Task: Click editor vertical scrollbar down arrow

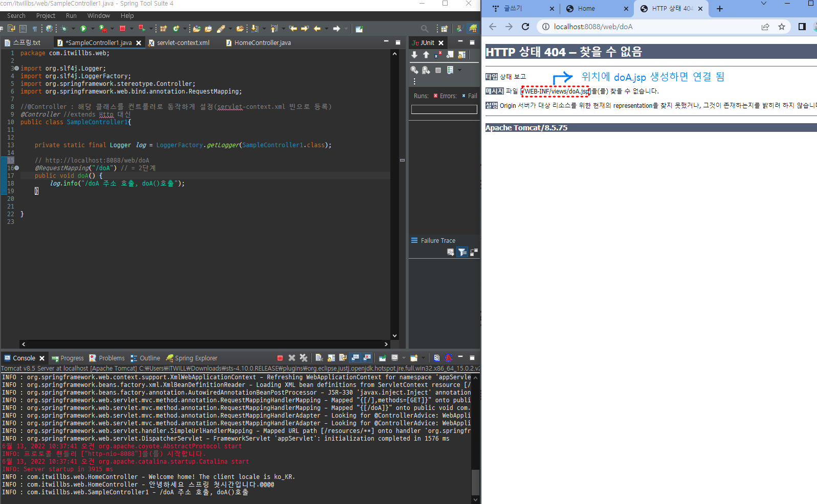Action: tap(394, 336)
